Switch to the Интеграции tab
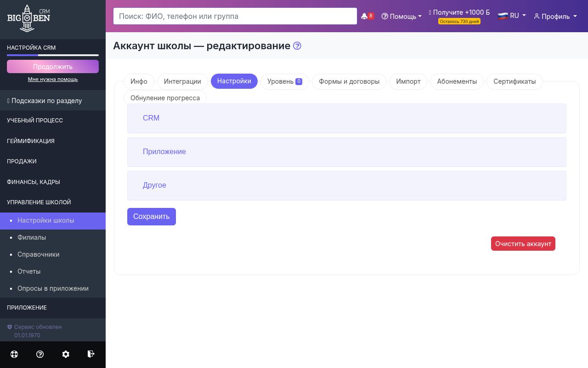 pos(182,81)
